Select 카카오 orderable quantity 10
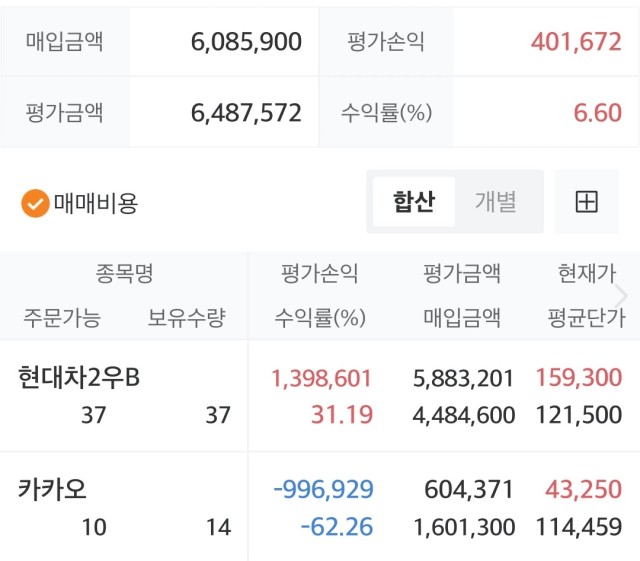This screenshot has width=640, height=561. coord(94,527)
